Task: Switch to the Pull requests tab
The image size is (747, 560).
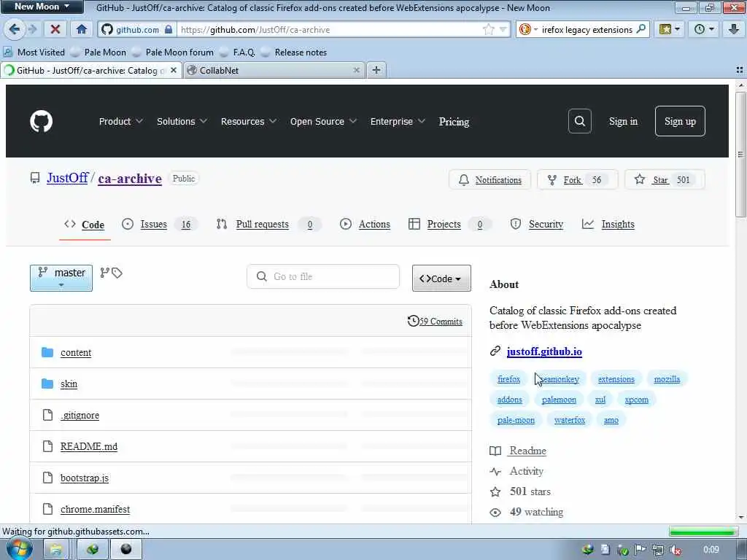Action: coord(268,225)
